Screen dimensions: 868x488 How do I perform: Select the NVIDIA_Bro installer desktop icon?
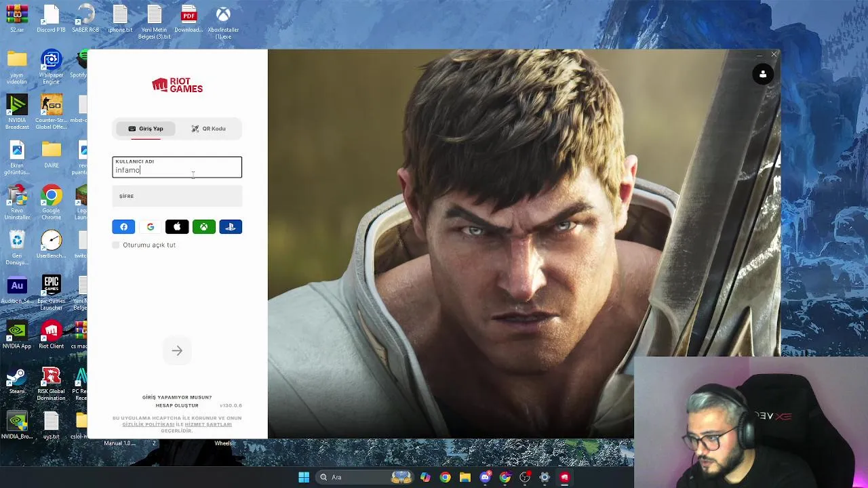tap(17, 426)
